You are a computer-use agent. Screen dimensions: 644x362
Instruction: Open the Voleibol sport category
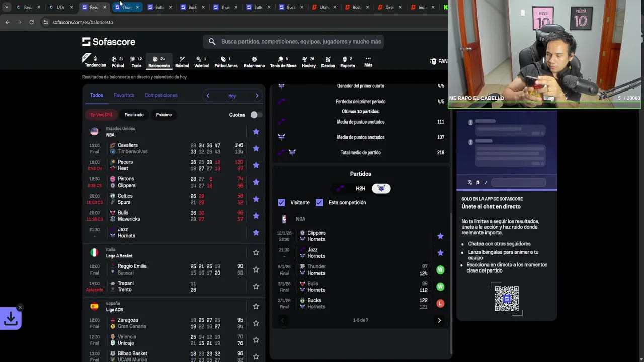point(202,62)
